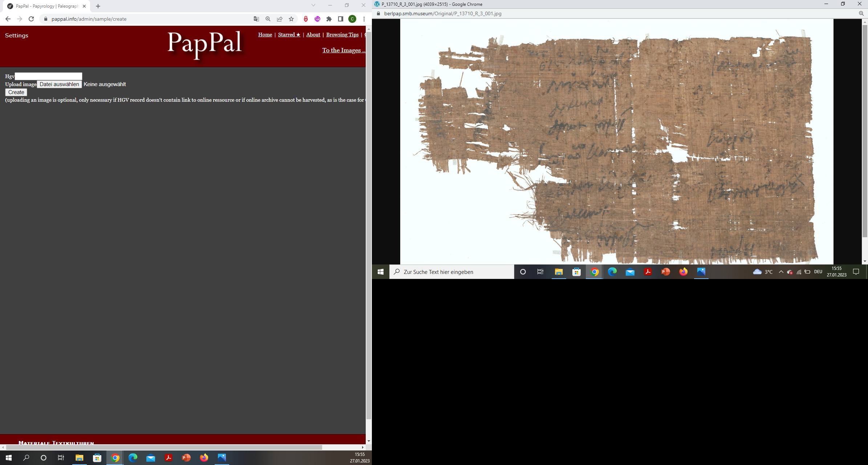Open Task View on the bottom taskbar
Image resolution: width=868 pixels, height=465 pixels.
click(61, 458)
